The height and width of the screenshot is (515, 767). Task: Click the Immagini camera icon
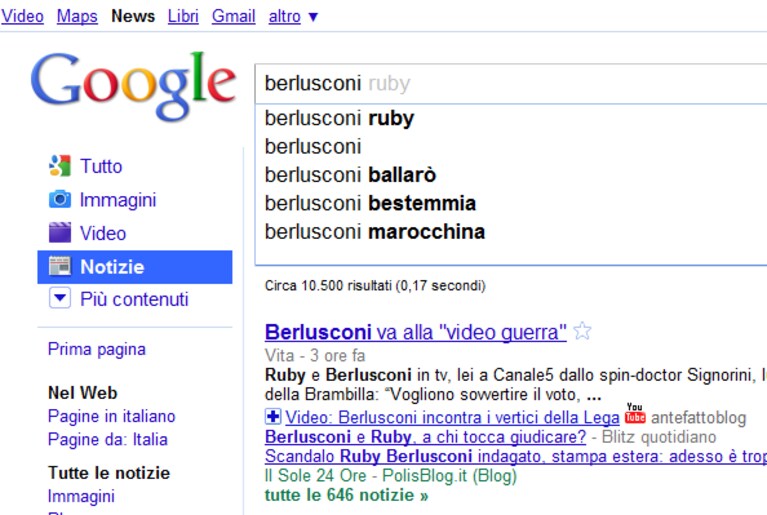[x=60, y=200]
